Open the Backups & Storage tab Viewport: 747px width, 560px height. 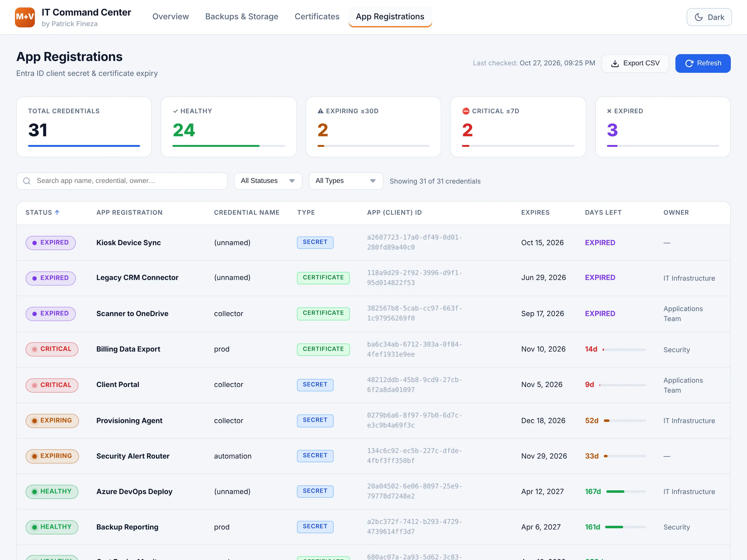click(242, 16)
